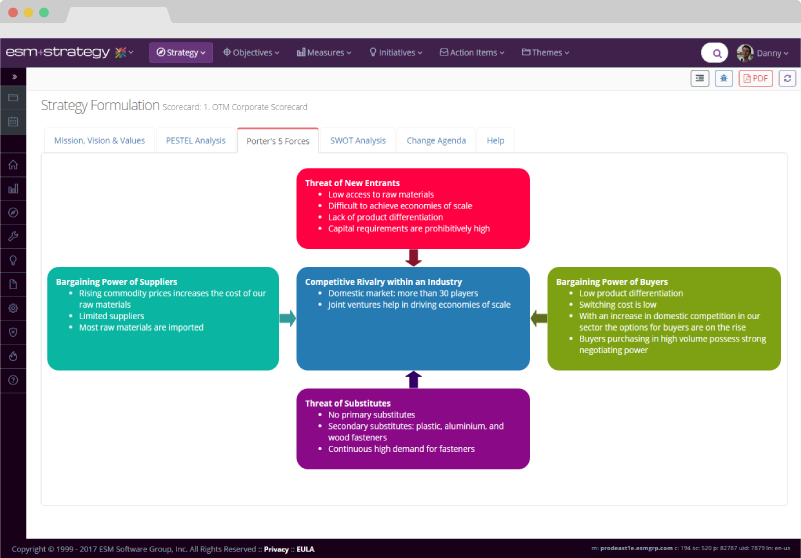This screenshot has width=801, height=558.
Task: Select the lightbulb icon in the sidebar
Action: [x=13, y=260]
